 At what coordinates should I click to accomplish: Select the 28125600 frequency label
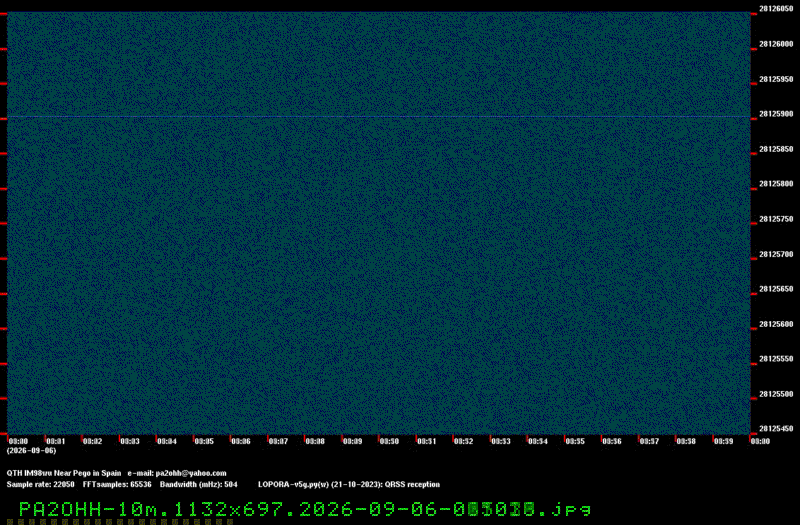pyautogui.click(x=776, y=324)
